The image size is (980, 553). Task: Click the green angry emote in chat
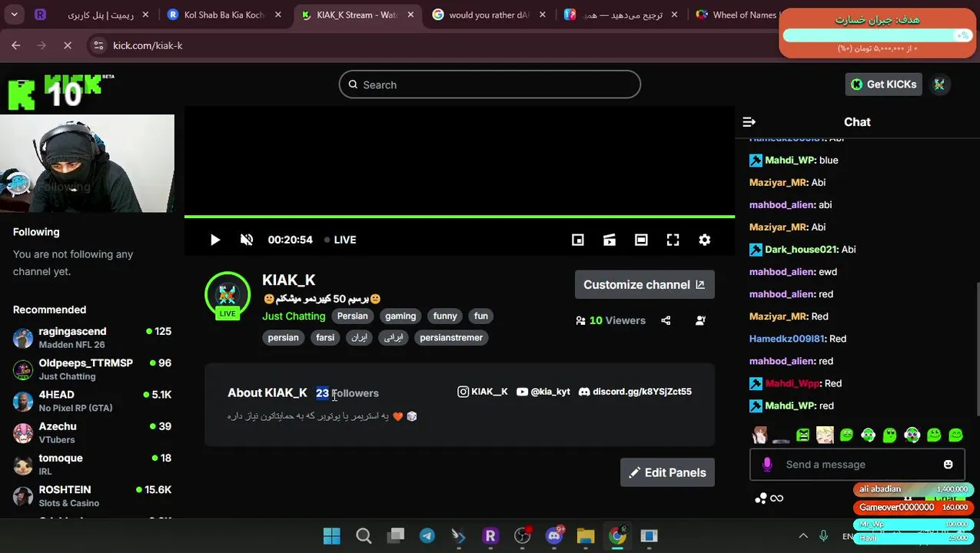coord(802,435)
